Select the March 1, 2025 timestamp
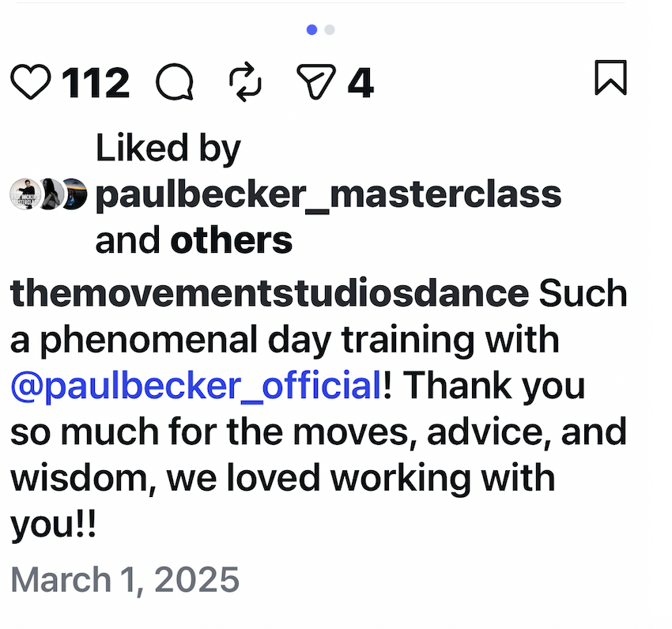This screenshot has width=672, height=629. [123, 579]
